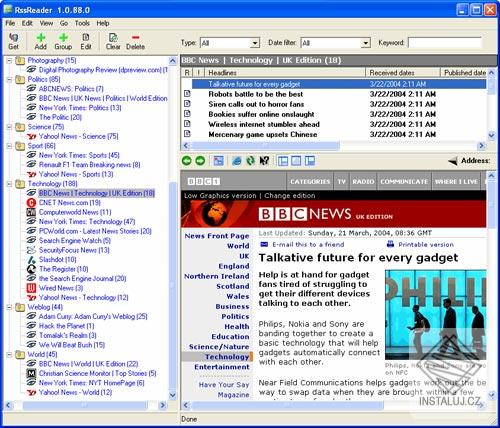Viewport: 500px width, 428px height.
Task: Select New York Times: Technology feed
Action: point(87,222)
